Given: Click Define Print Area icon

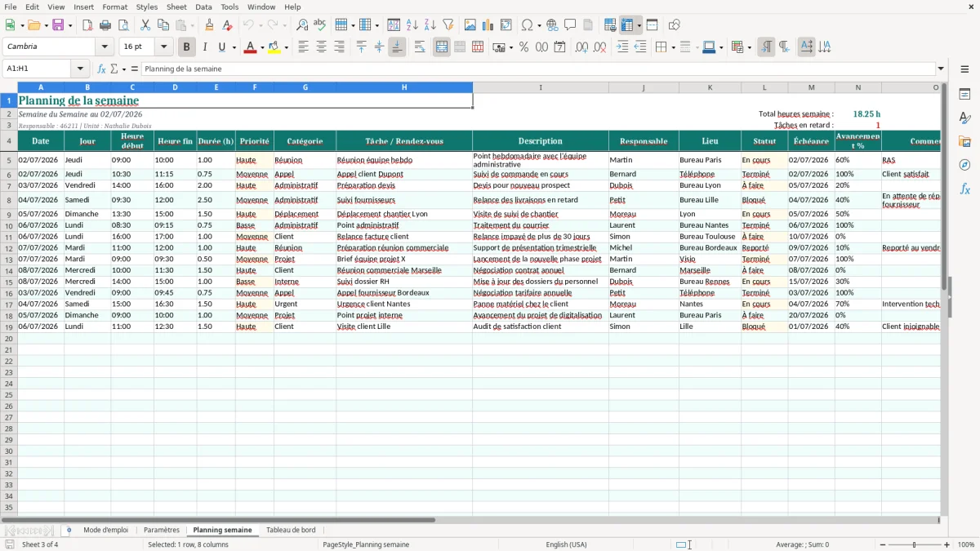Looking at the screenshot, I should (610, 25).
